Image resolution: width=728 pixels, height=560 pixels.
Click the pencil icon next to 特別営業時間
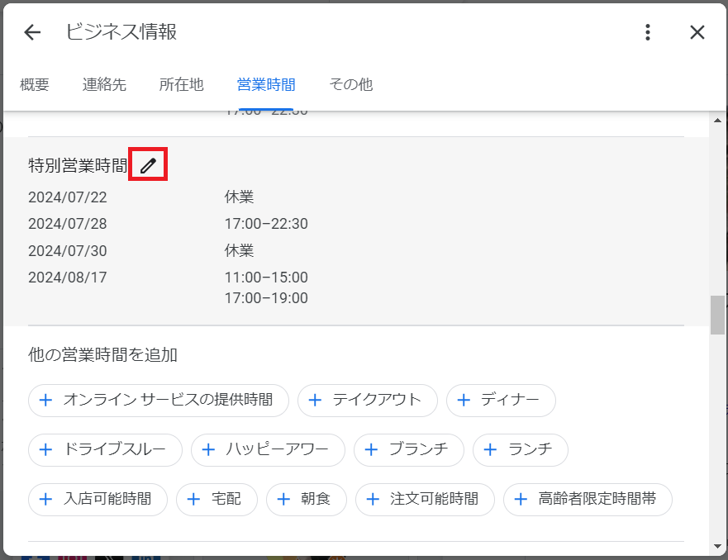[x=148, y=165]
